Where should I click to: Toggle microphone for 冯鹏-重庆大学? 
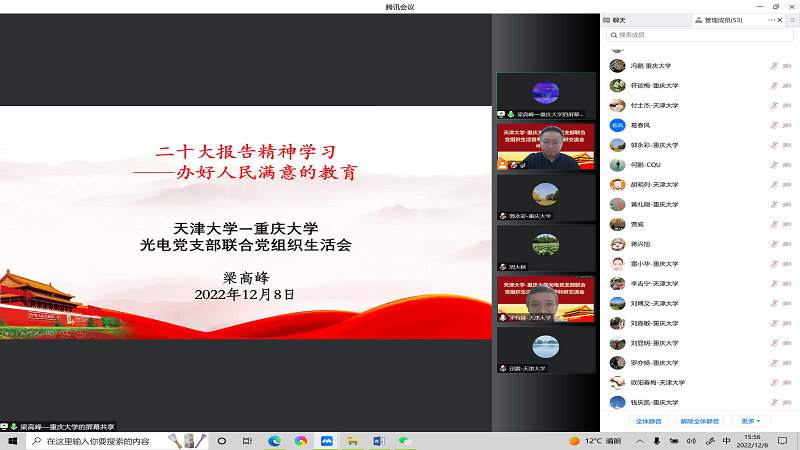tap(773, 66)
